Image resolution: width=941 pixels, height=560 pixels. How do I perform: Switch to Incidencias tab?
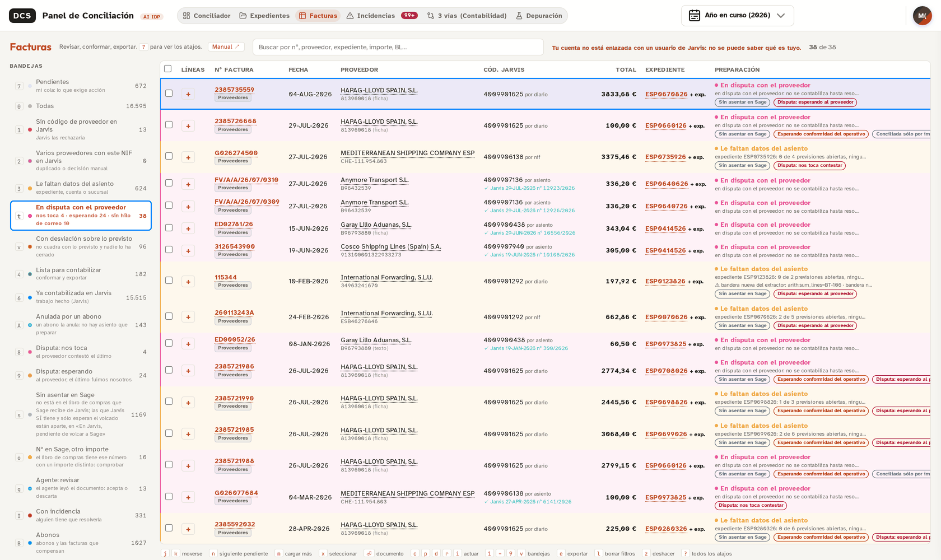pos(382,16)
